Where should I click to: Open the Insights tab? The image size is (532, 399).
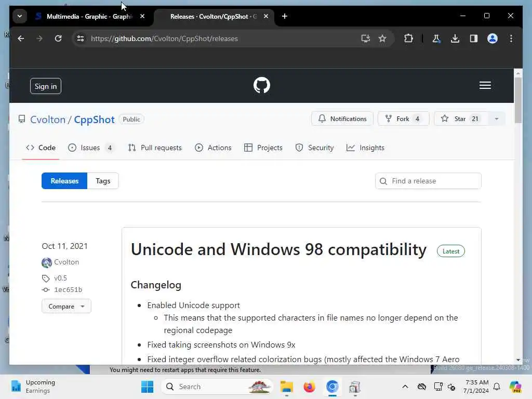tap(365, 148)
